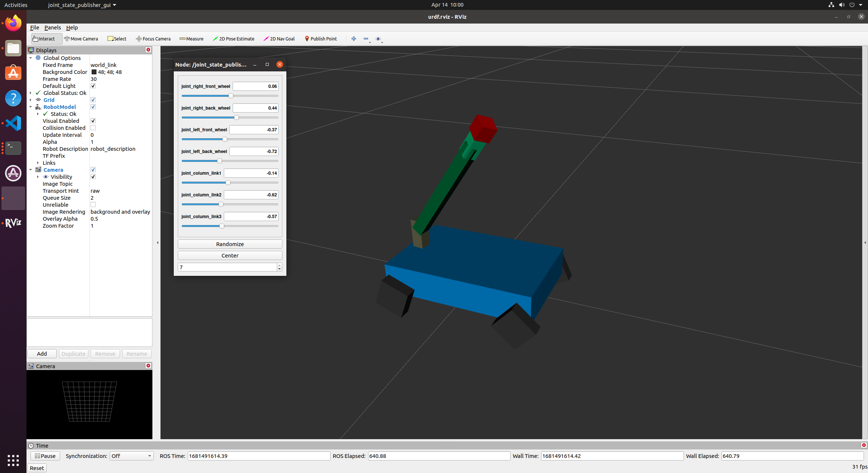Click the joint_column_link3 slider handle
Screen dimensions: 868x473
pyautogui.click(x=222, y=226)
